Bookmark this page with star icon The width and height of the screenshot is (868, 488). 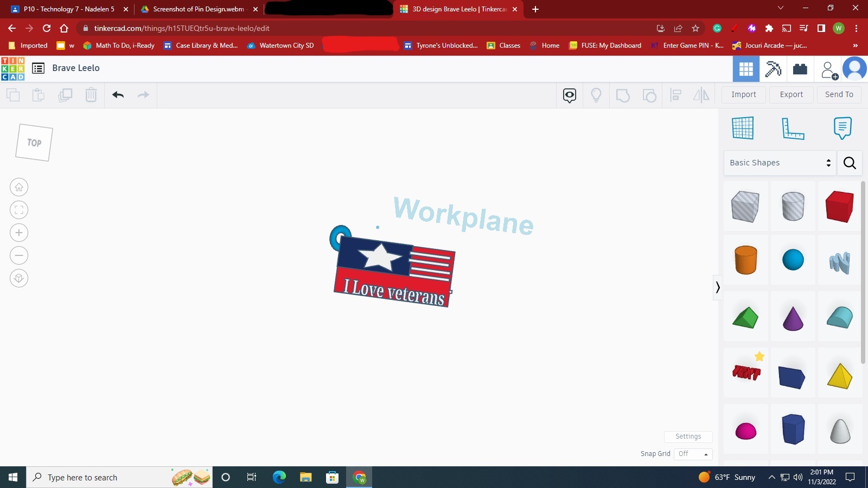695,28
